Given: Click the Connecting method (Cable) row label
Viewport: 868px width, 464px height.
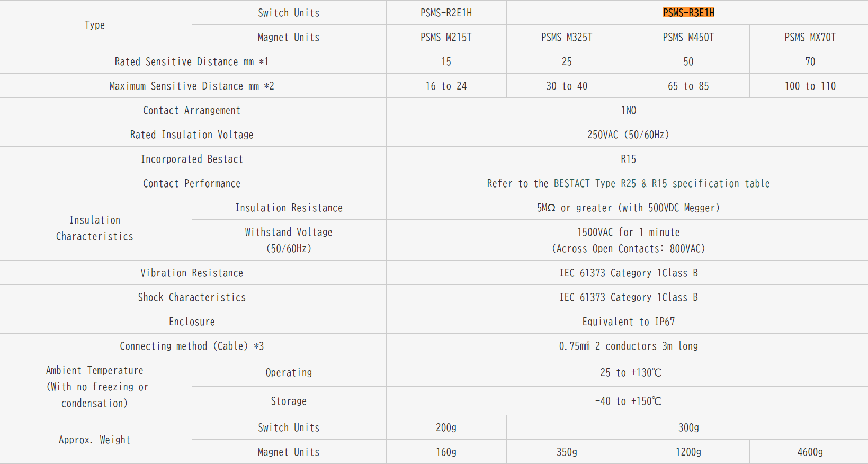Looking at the screenshot, I should point(192,346).
